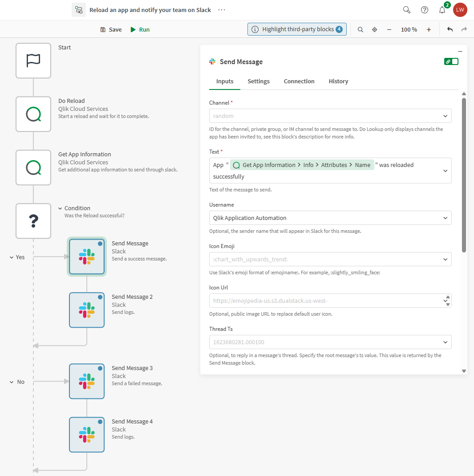Click the help question mark icon

(x=424, y=9)
